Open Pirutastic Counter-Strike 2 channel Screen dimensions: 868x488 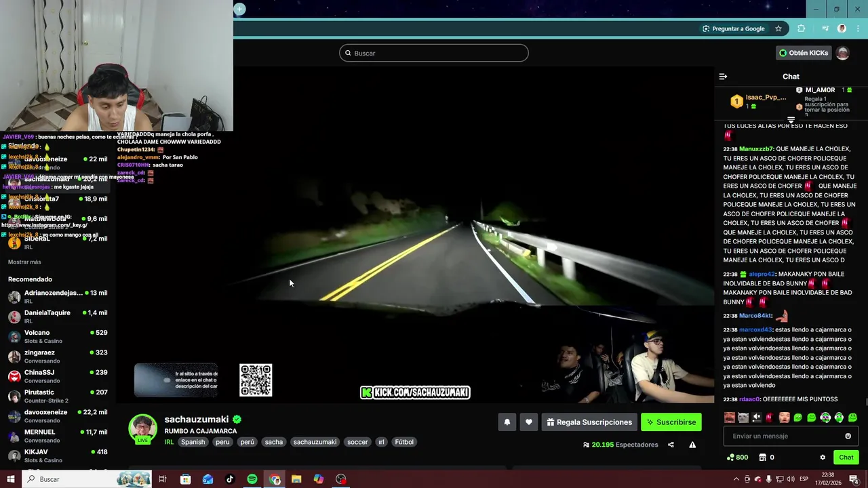point(58,396)
